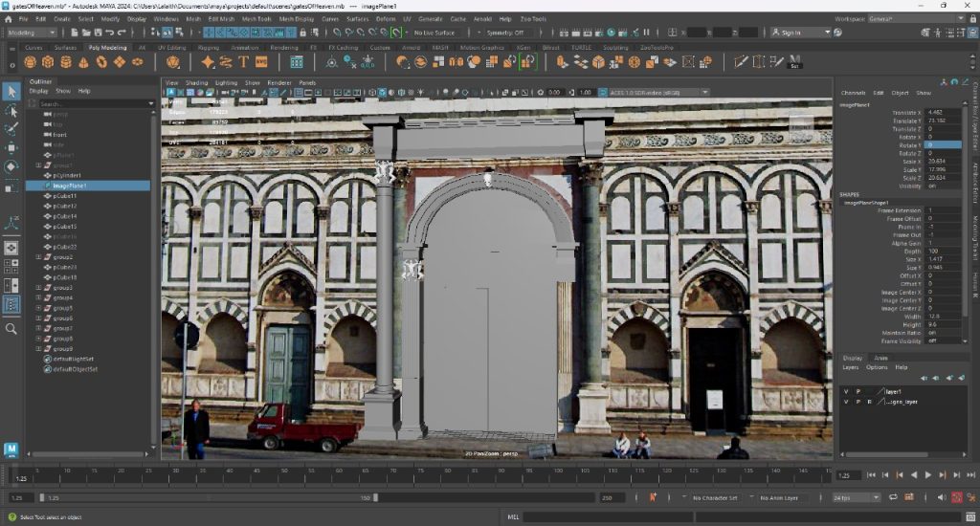Create a polygon cone from shelf
Image resolution: width=980 pixels, height=526 pixels.
[83, 62]
